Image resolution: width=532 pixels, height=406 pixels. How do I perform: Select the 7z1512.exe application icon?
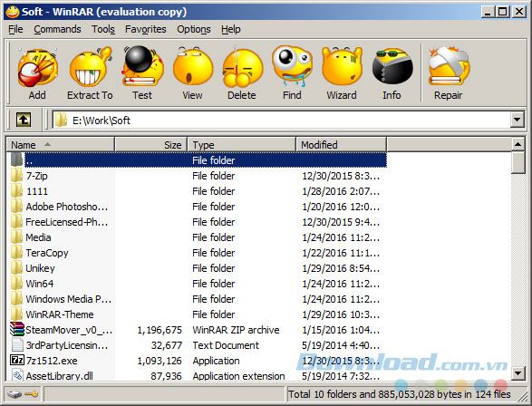click(17, 360)
